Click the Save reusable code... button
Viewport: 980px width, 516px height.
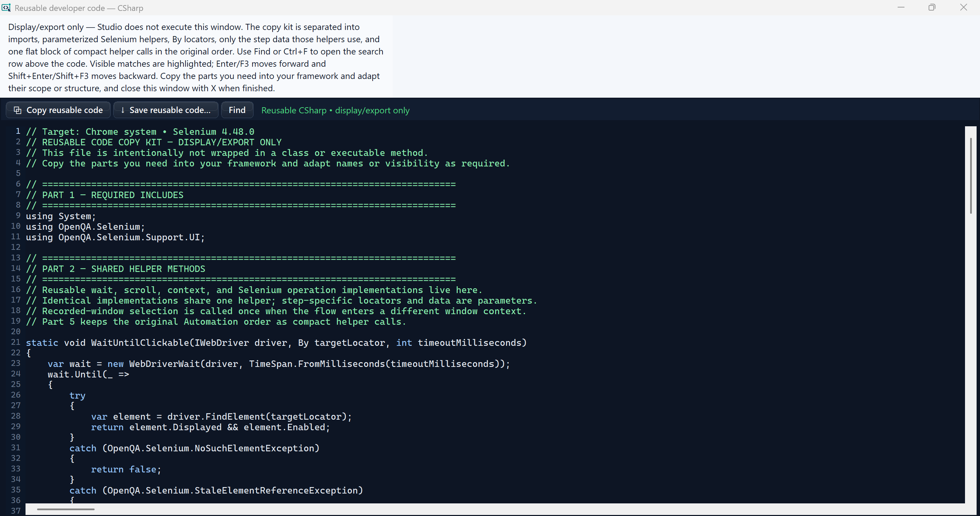point(166,110)
